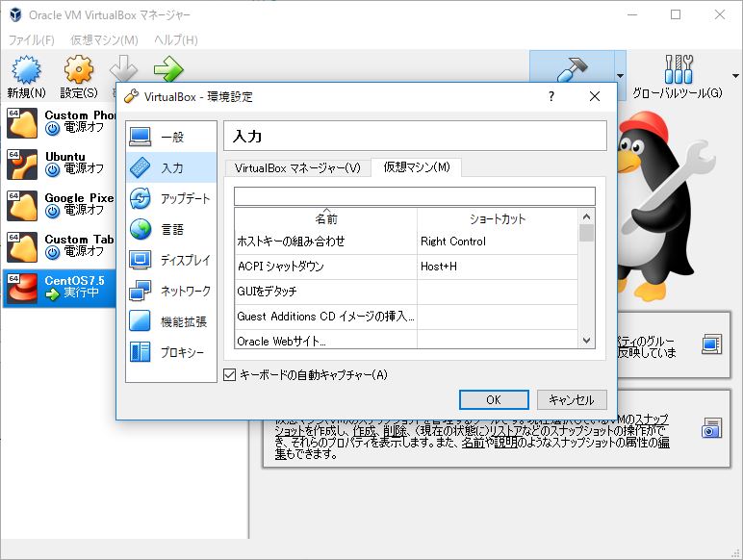Click the ショートカット column header

pyautogui.click(x=498, y=218)
